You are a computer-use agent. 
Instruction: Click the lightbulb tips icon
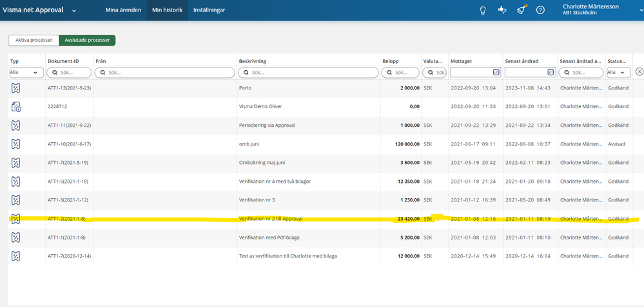(482, 10)
